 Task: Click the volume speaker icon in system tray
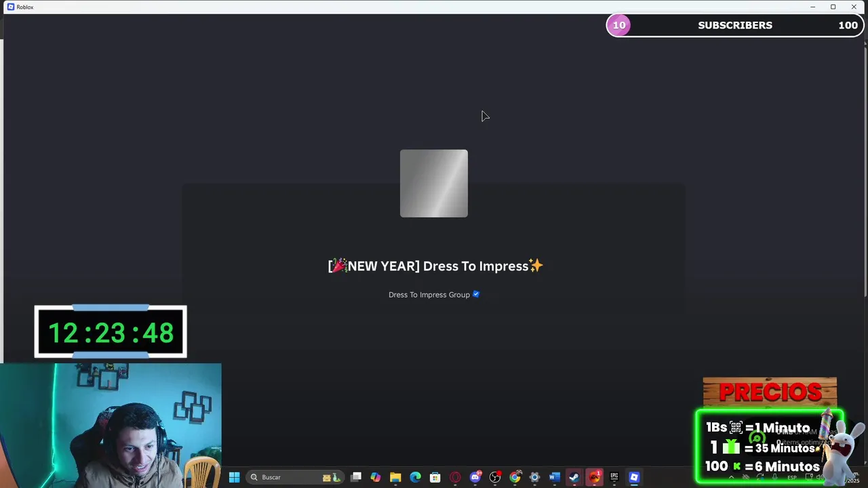pos(820,477)
